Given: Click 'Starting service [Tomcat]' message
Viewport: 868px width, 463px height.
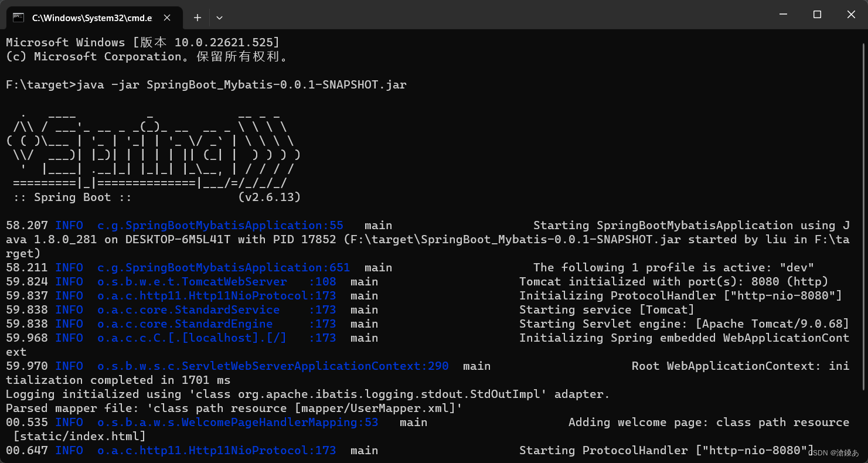Looking at the screenshot, I should click(x=607, y=310).
